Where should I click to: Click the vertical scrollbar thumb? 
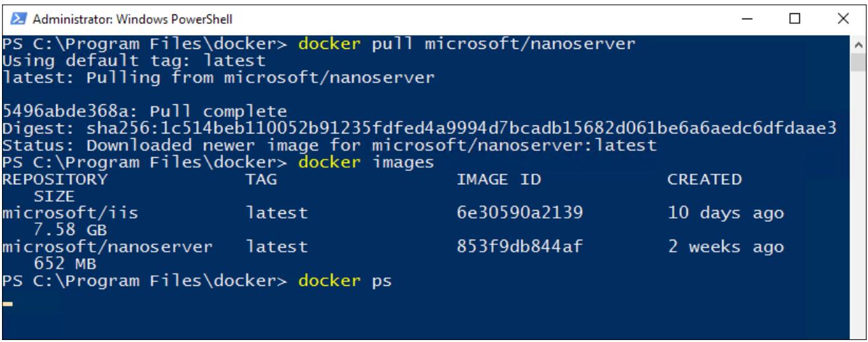tap(856, 62)
